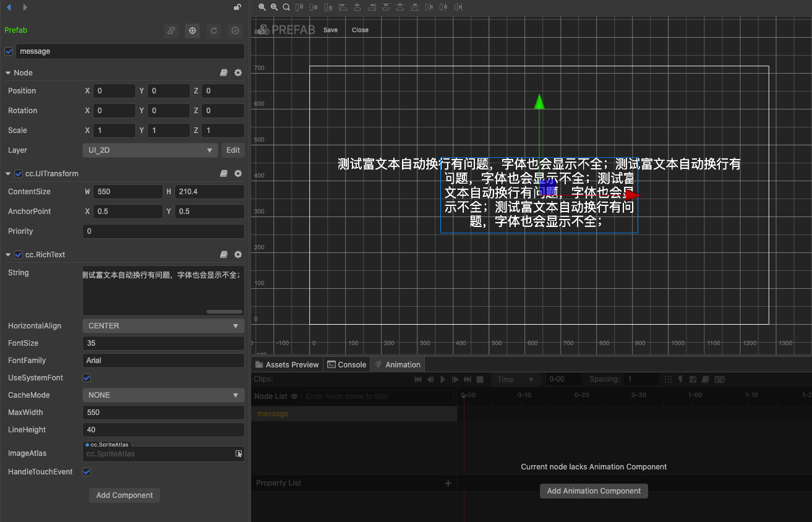Uncheck the UseSystemFont checkbox
This screenshot has height=522, width=812.
pyautogui.click(x=87, y=378)
